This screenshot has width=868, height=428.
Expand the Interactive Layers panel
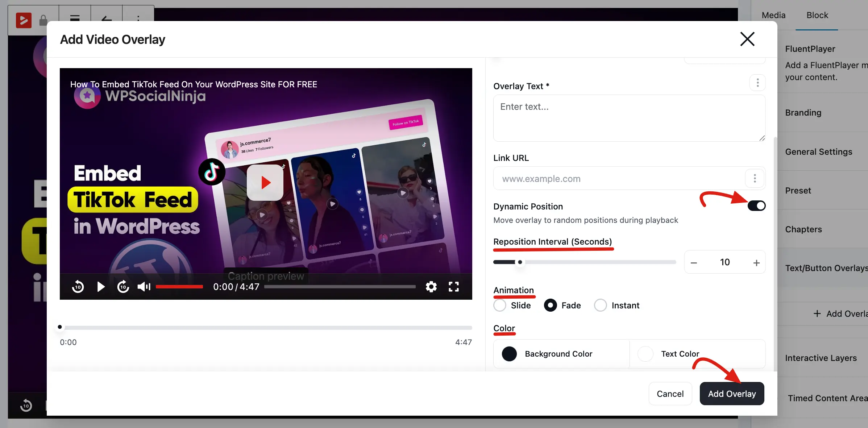823,358
